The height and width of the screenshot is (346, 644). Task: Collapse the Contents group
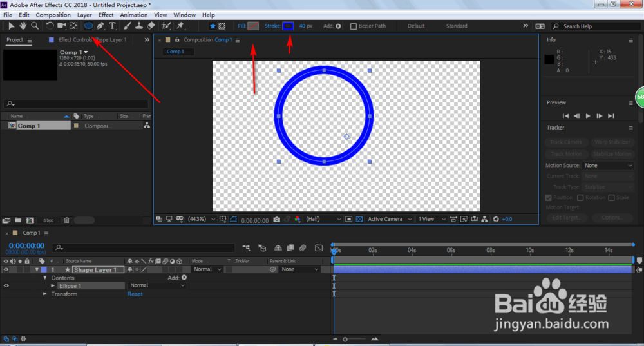tap(45, 278)
